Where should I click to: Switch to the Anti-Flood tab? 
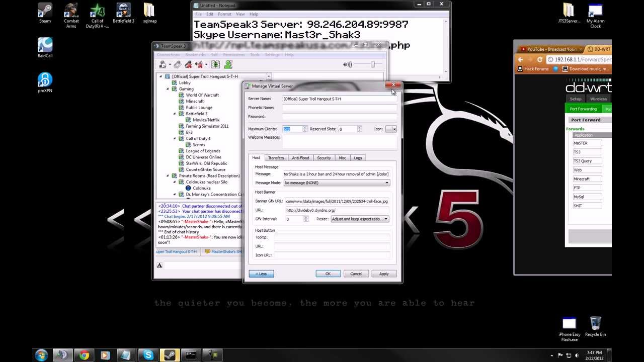click(300, 158)
